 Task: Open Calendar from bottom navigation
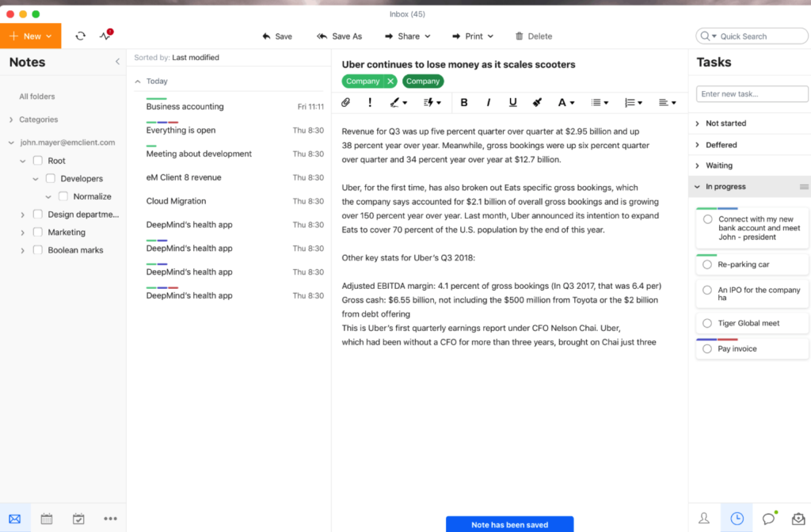tap(47, 519)
